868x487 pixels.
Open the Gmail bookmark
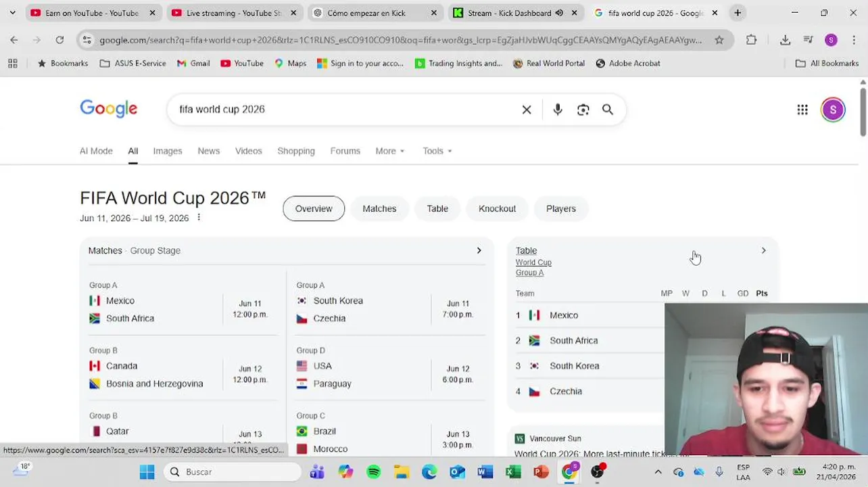coord(193,63)
